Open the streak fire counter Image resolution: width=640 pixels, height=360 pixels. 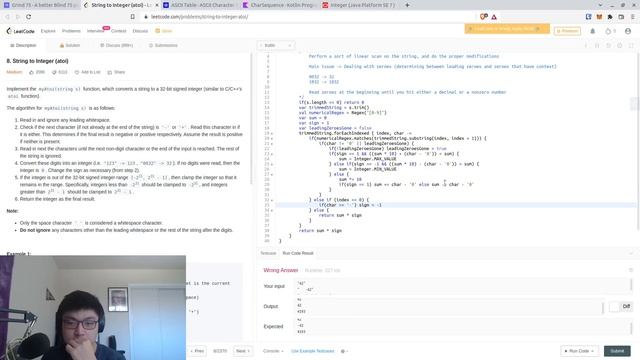(610, 31)
